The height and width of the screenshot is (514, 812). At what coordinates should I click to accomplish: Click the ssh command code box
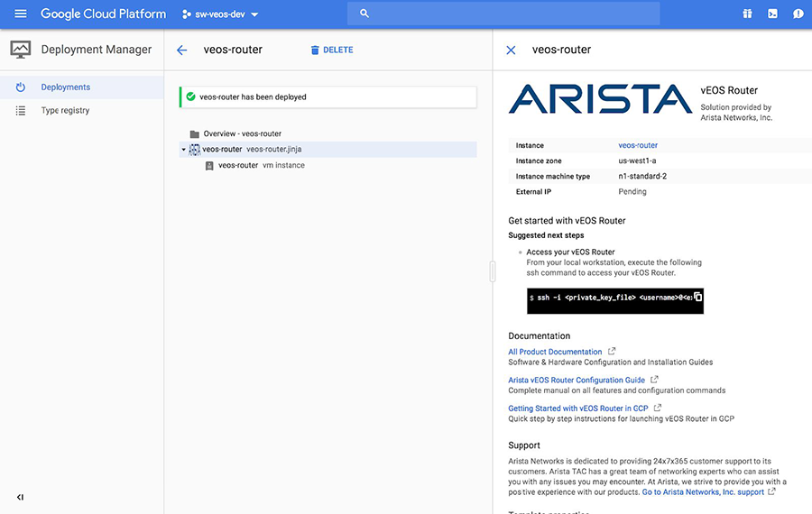(x=615, y=301)
